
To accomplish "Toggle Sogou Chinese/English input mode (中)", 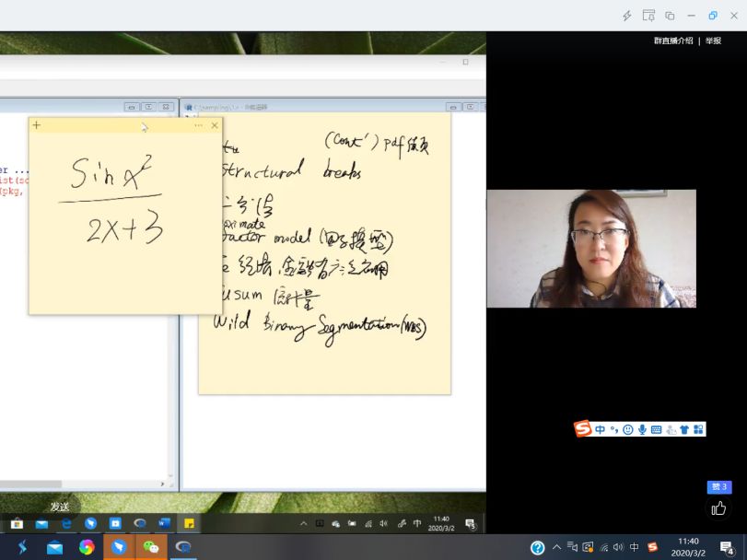I will (x=600, y=429).
